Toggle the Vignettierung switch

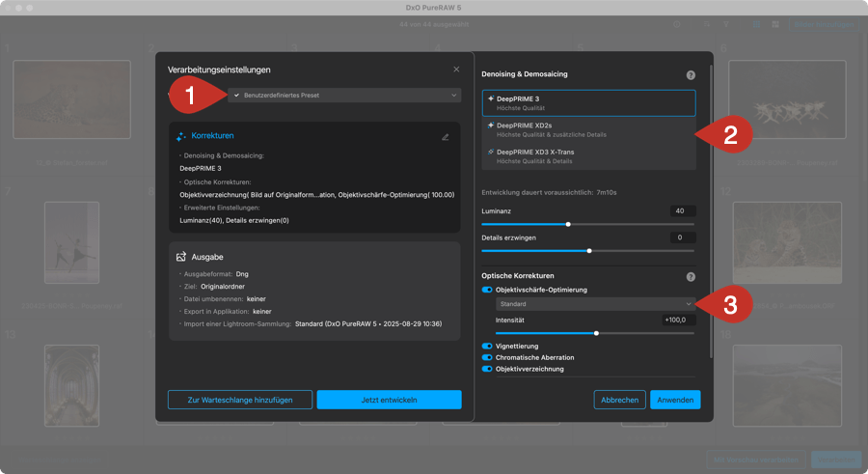(487, 346)
